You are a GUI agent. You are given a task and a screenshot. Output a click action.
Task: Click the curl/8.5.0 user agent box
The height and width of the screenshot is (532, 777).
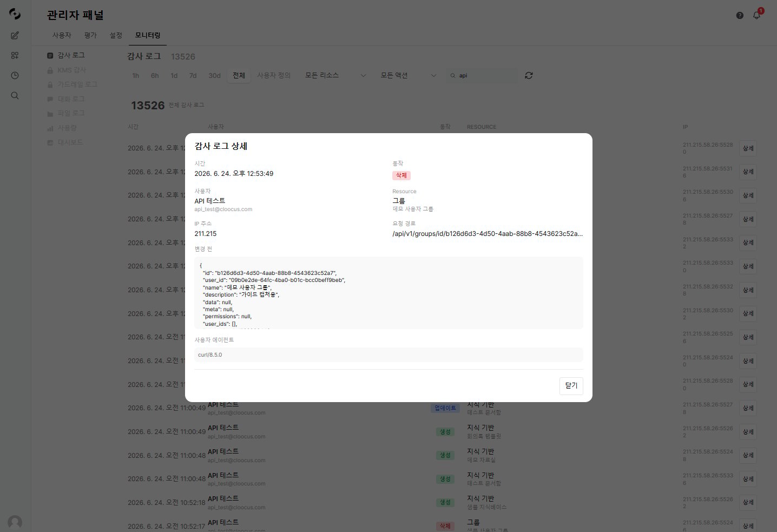(x=389, y=355)
